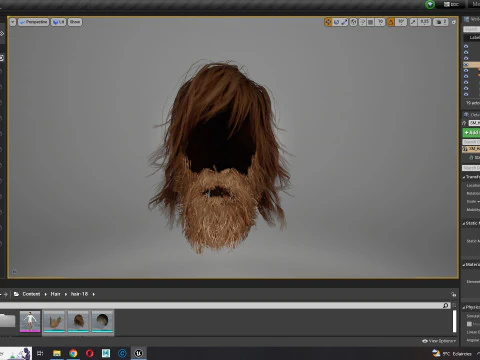The image size is (480, 360).
Task: Open the blue circular C app on taskbar
Action: [122, 353]
